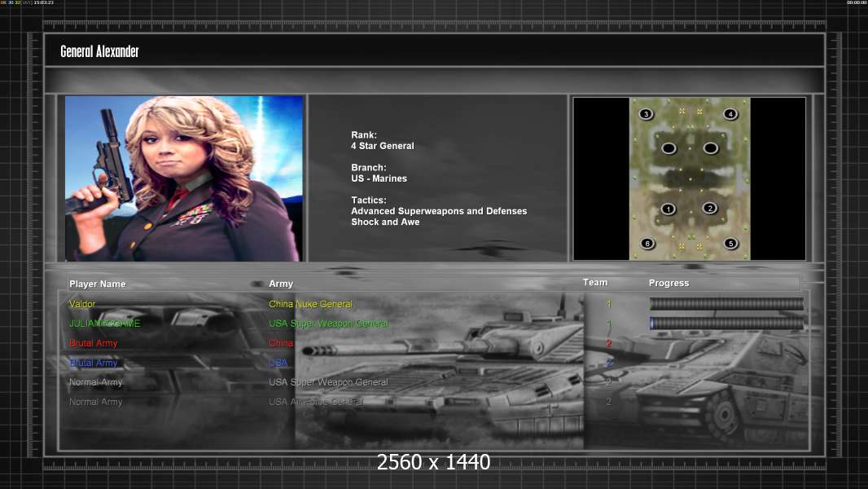Pick start position marker 3 on the map

click(x=646, y=114)
